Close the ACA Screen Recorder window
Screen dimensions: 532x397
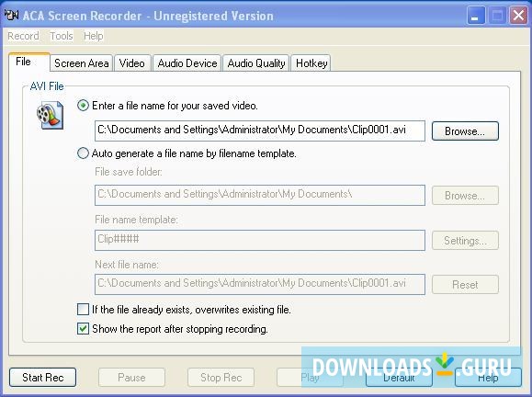pos(518,16)
